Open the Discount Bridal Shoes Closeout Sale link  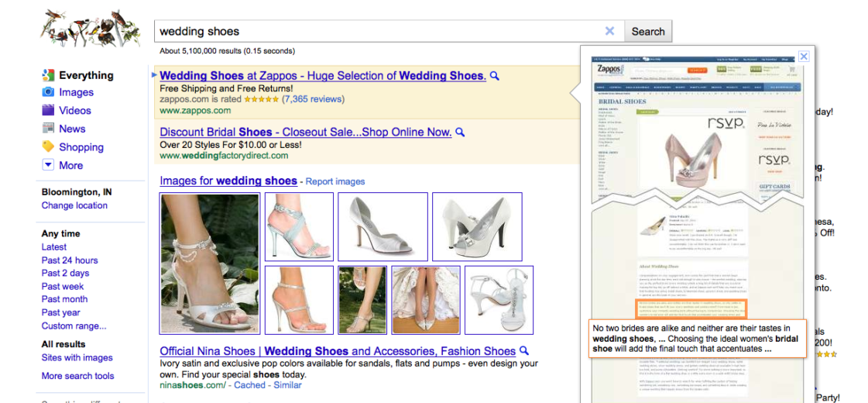[306, 133]
